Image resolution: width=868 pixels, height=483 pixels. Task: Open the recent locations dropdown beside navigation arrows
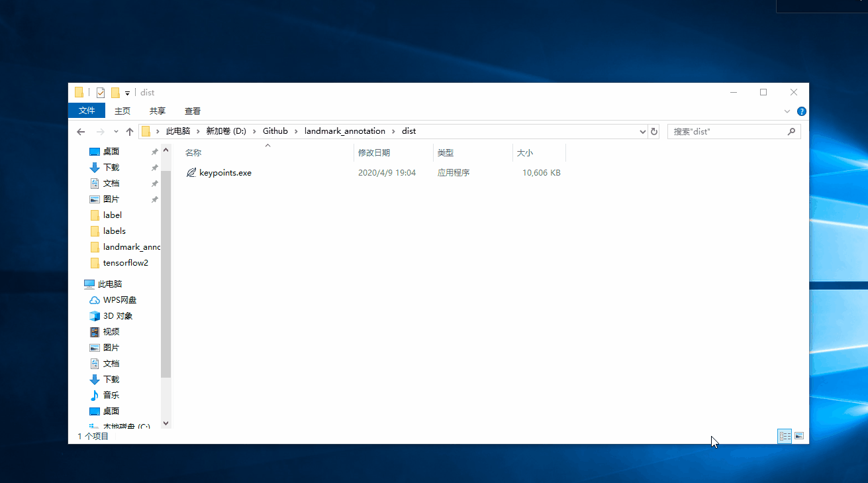tap(115, 131)
